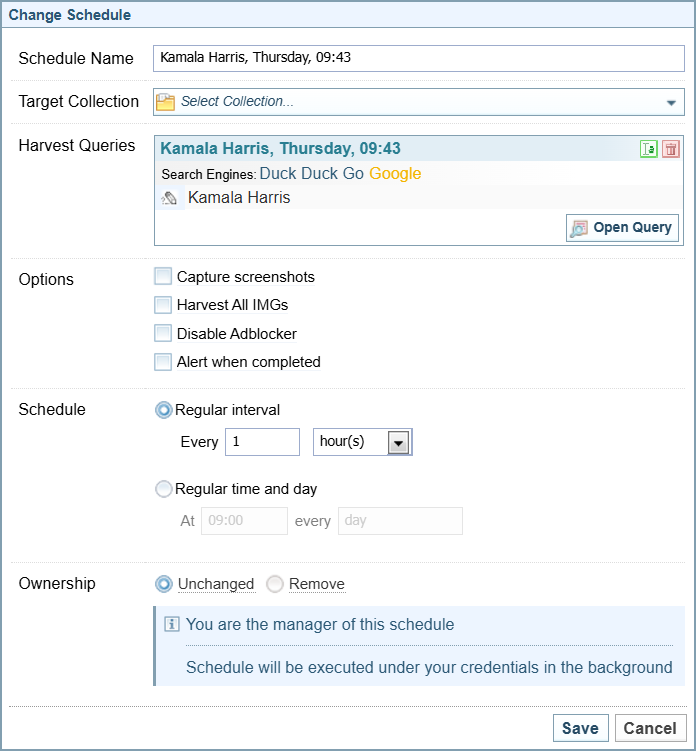Expand the Select Collection dropdown
The image size is (696, 751).
[670, 102]
